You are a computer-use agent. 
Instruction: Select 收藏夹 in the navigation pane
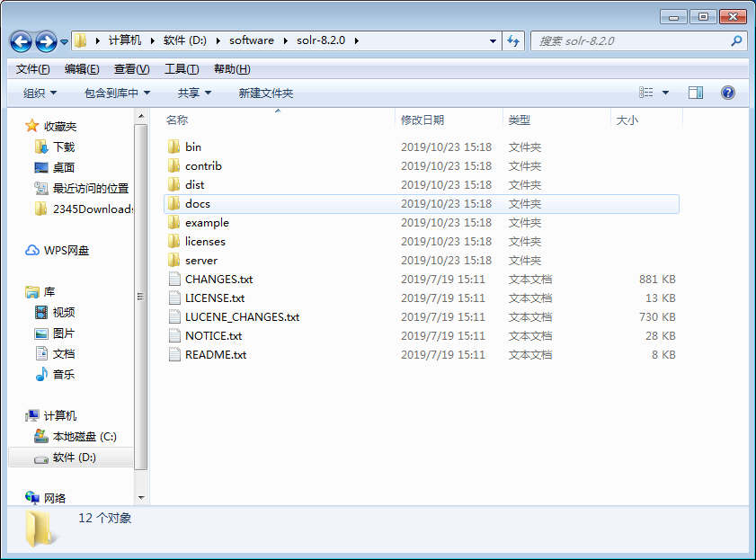(60, 126)
